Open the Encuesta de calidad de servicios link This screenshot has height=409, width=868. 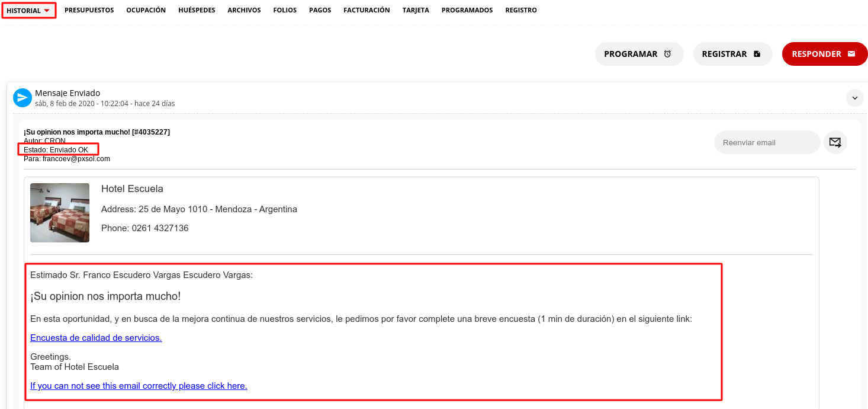96,338
